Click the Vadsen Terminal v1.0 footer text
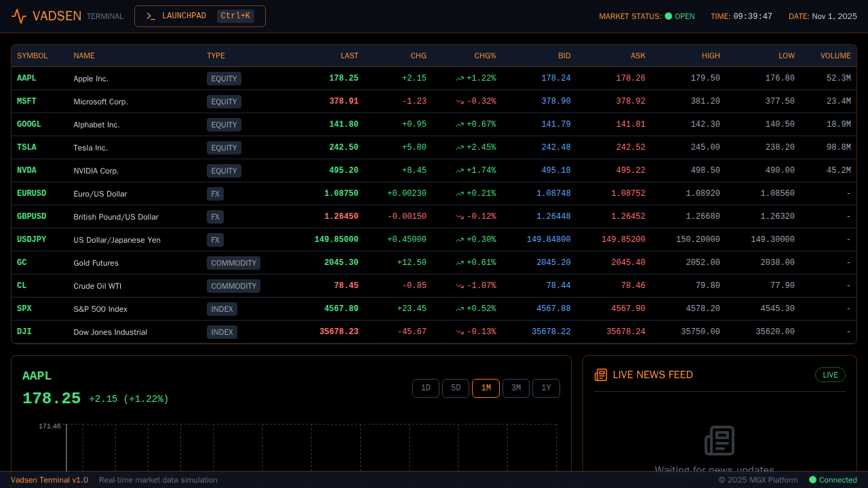The height and width of the screenshot is (488, 868). [x=50, y=480]
